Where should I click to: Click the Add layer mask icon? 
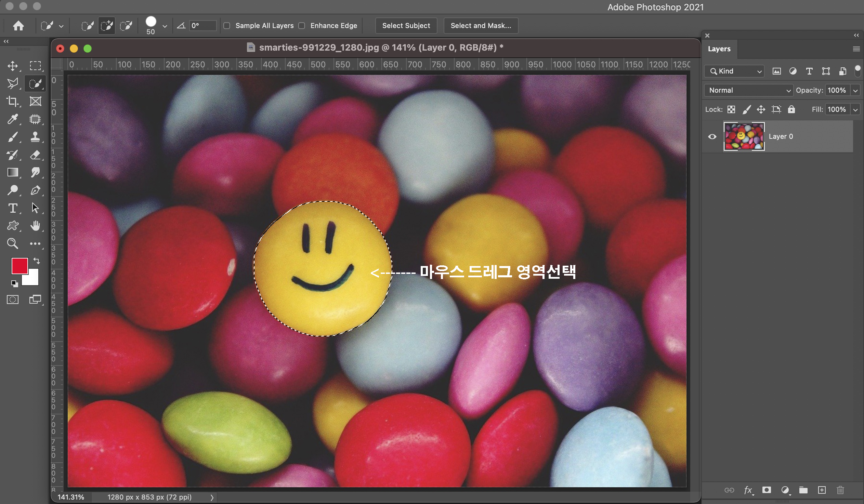(767, 490)
